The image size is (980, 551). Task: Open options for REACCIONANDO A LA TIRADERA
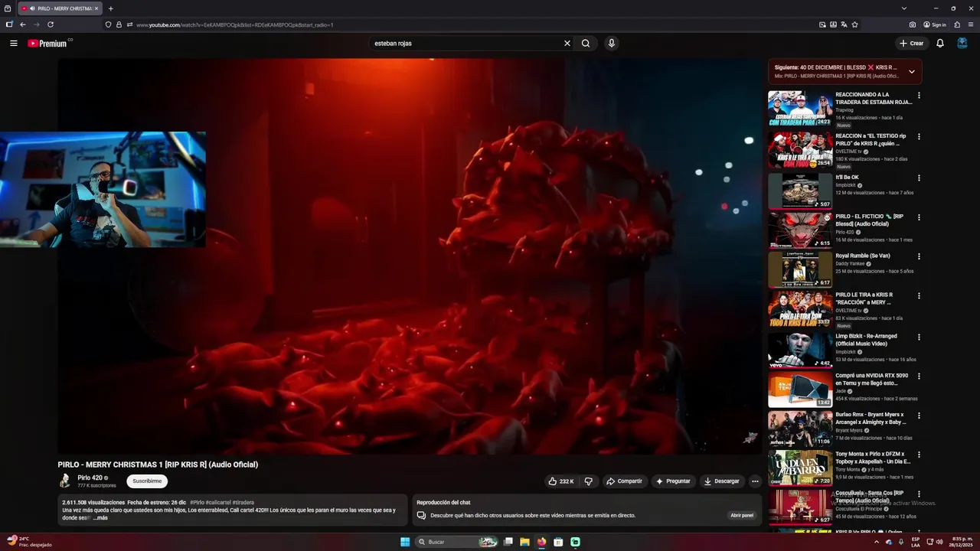[919, 96]
